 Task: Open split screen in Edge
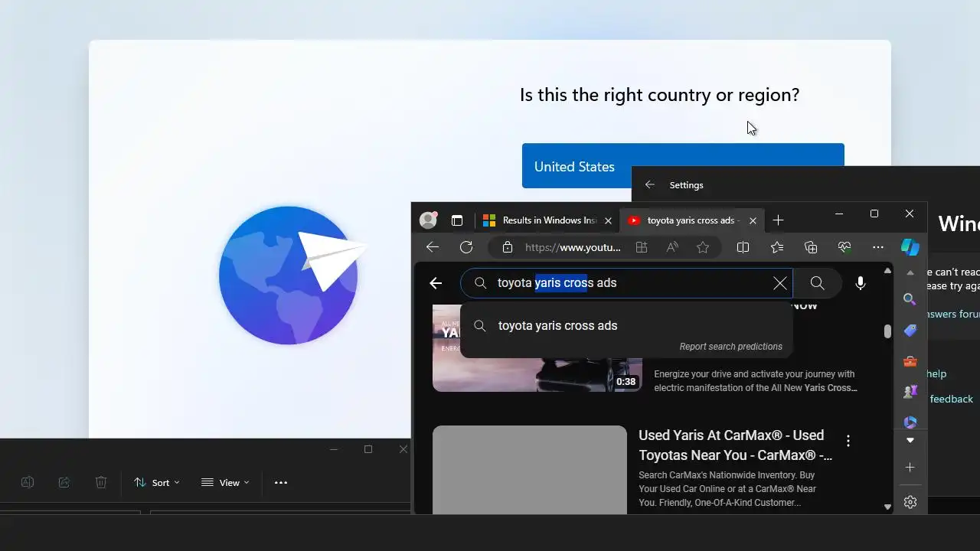(743, 247)
